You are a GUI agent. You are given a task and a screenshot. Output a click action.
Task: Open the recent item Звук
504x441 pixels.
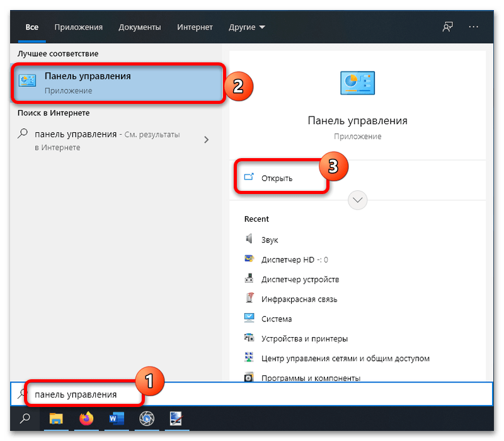[x=270, y=240]
